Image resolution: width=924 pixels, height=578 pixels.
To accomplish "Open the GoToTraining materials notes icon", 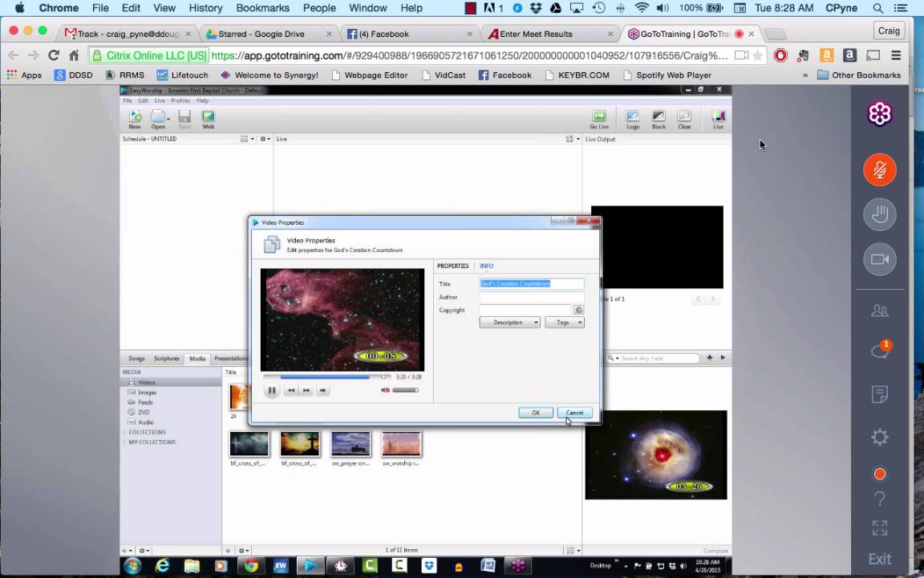I will (x=879, y=394).
